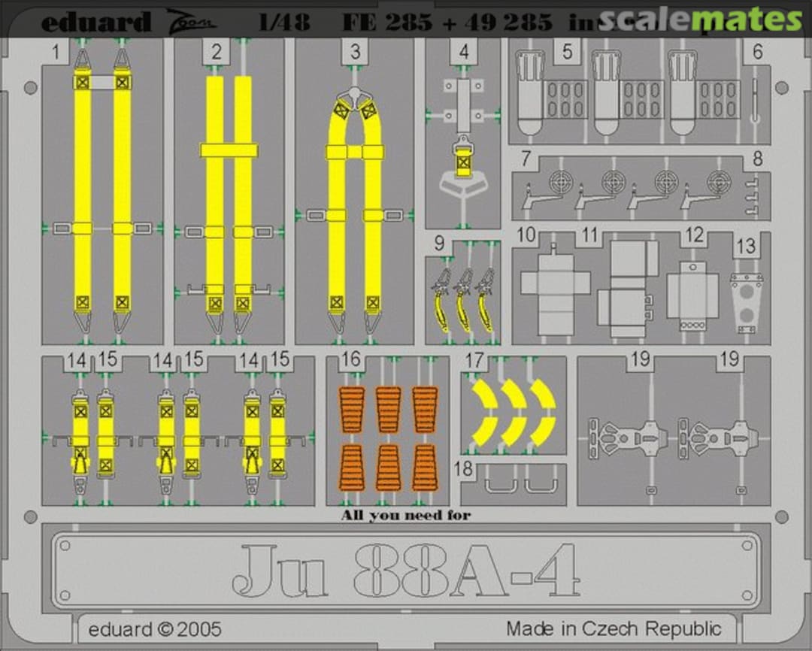Click the yellow buckle part in section 4
This screenshot has width=812, height=651.
(x=463, y=161)
